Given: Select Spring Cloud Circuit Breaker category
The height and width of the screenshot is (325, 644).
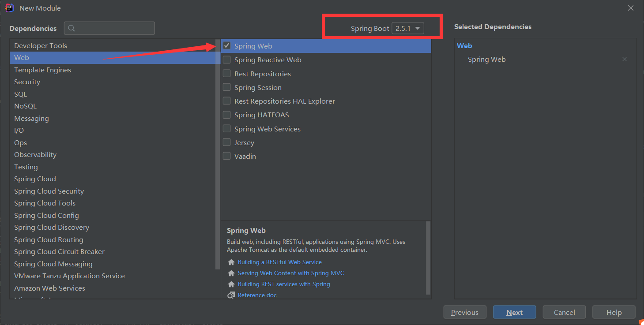Looking at the screenshot, I should (x=112, y=252).
